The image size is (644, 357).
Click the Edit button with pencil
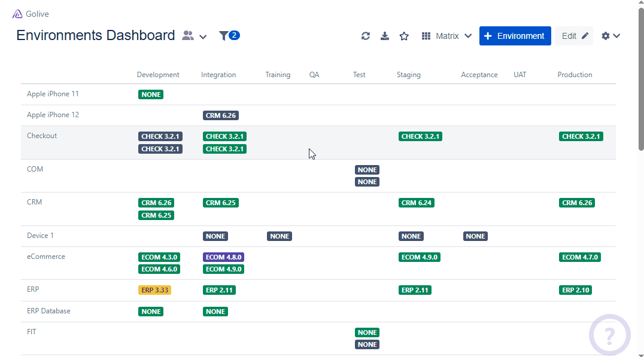(575, 36)
